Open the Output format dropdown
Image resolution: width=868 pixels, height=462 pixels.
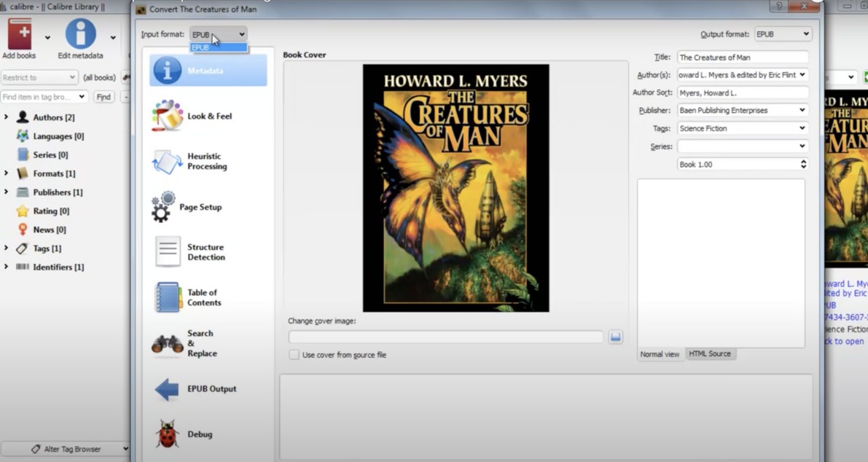click(x=783, y=34)
